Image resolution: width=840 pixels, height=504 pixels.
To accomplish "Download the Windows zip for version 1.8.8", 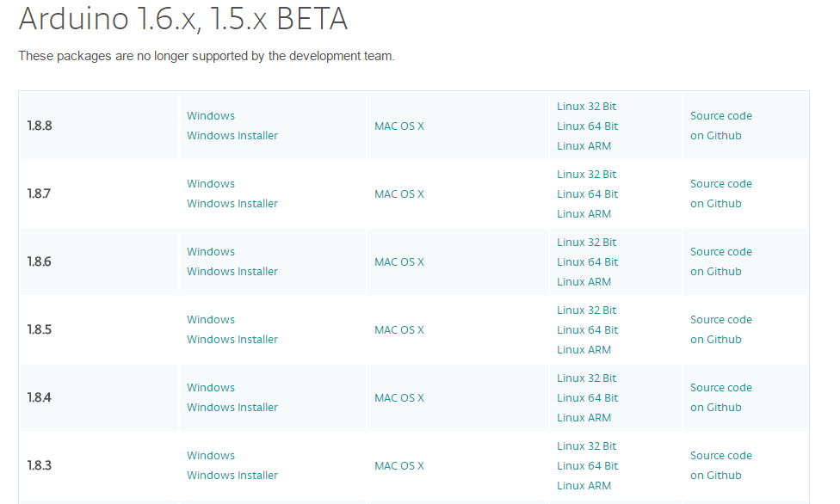I will [x=211, y=116].
